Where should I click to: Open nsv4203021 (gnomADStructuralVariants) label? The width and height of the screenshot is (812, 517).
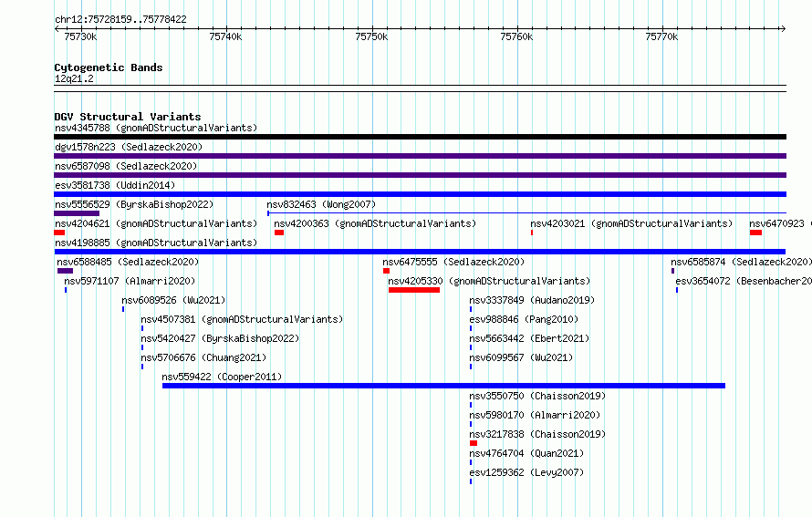[x=631, y=223]
